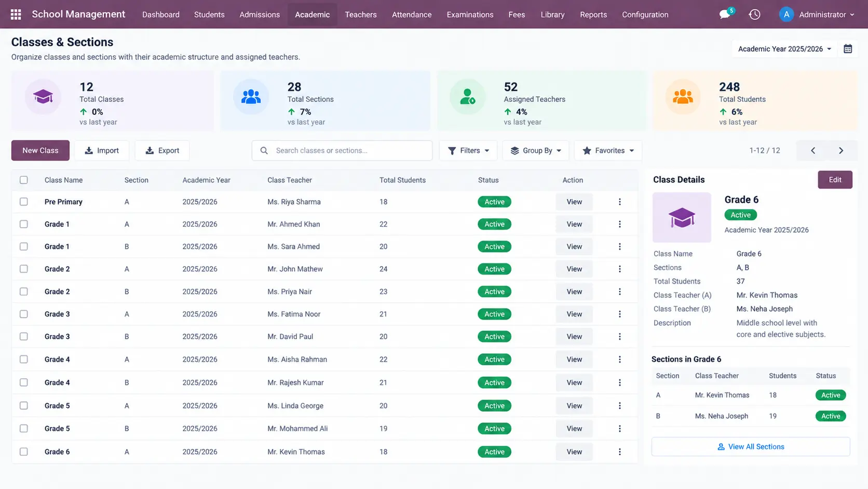Click Edit in Class Details panel
Viewport: 868px width, 489px height.
(x=835, y=180)
